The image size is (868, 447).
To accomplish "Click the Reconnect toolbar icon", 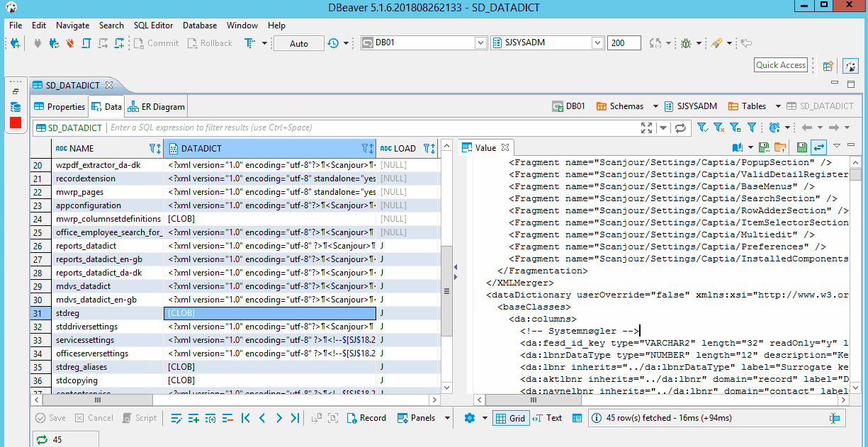I will 54,43.
